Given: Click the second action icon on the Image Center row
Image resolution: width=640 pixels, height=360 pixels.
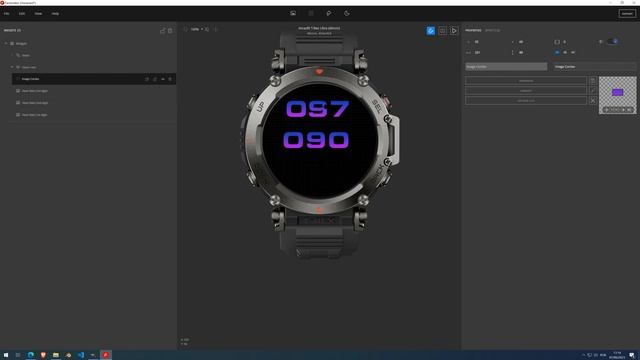Looking at the screenshot, I should pos(155,79).
